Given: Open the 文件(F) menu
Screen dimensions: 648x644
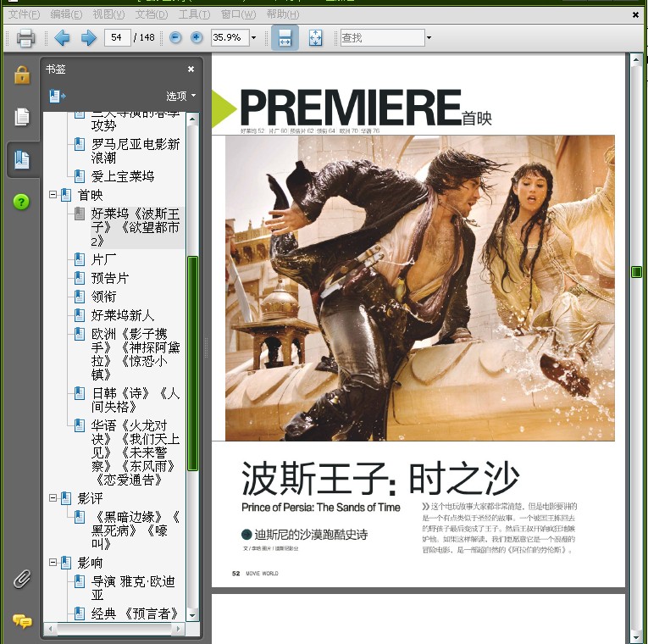Looking at the screenshot, I should click(24, 14).
